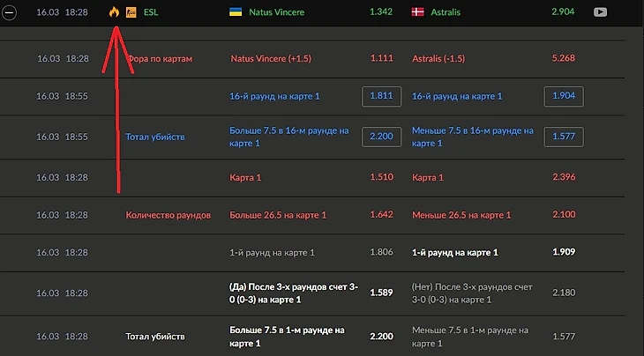Image resolution: width=644 pixels, height=356 pixels.
Task: Collapse the match with the minus icon
Action: click(x=9, y=12)
